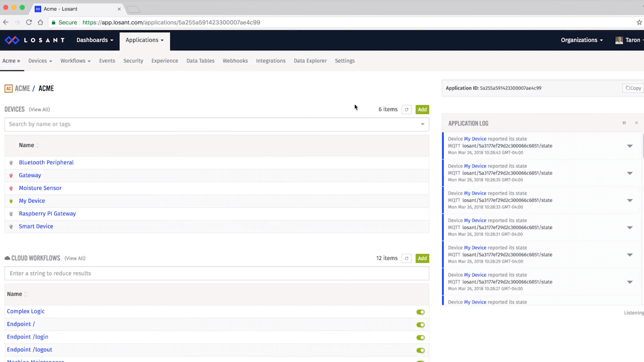This screenshot has width=644, height=362.
Task: Open the Security tab
Action: pos(133,61)
